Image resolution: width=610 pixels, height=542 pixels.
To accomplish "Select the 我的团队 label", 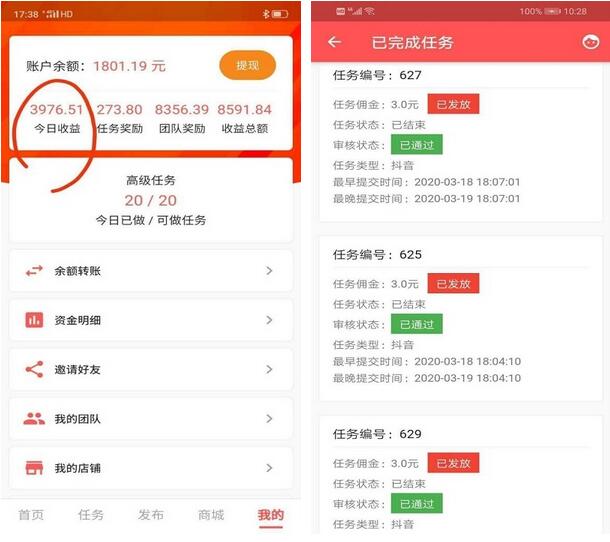I will (77, 419).
